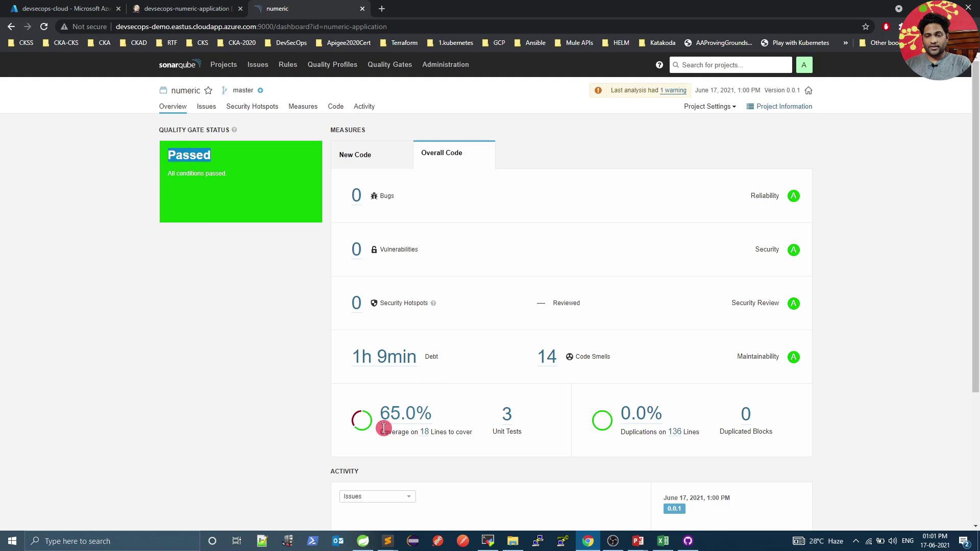
Task: Switch to the New Code tab
Action: [355, 155]
